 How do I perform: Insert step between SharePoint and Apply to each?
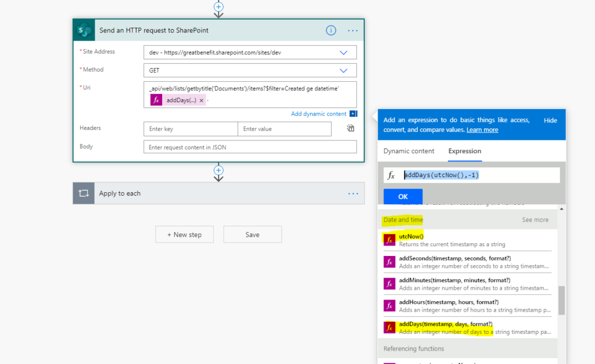[218, 170]
